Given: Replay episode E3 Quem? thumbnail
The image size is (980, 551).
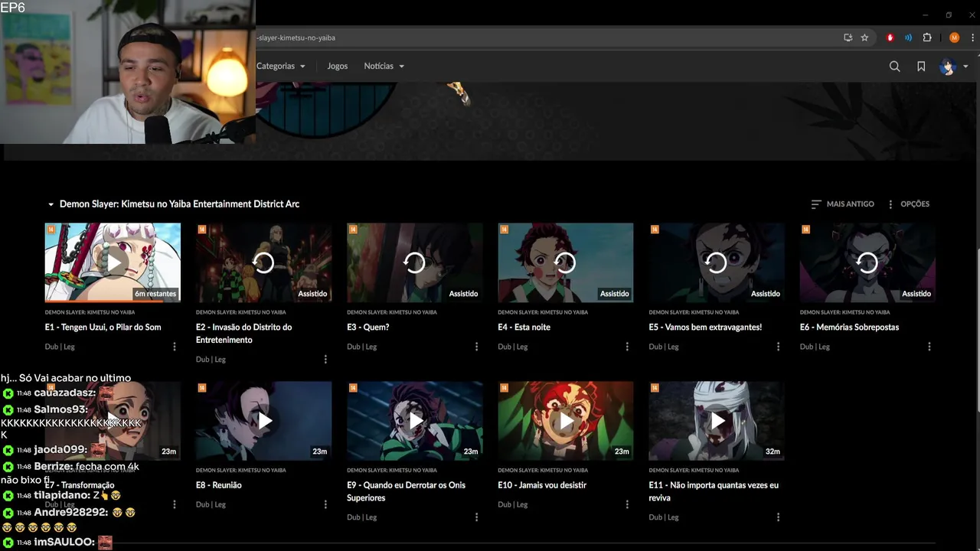Looking at the screenshot, I should point(414,262).
